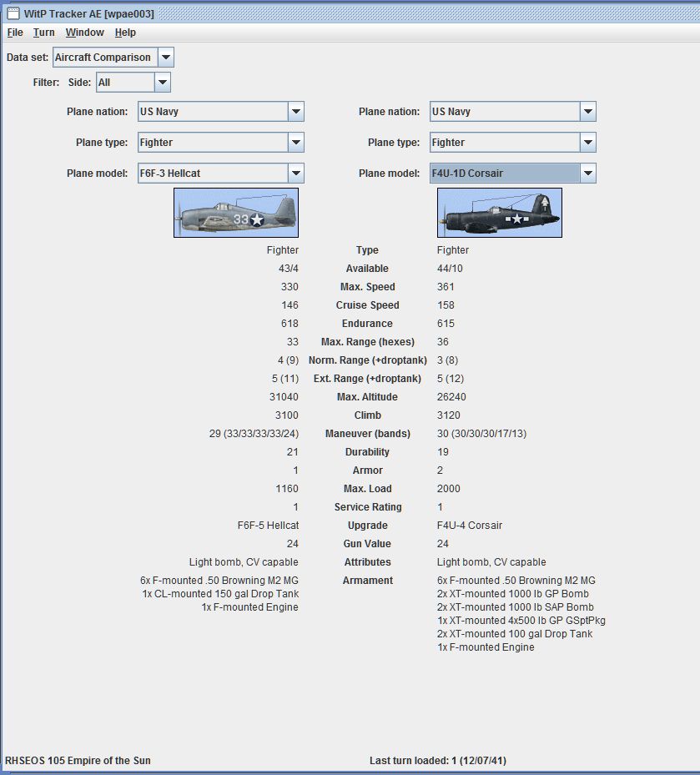Click RHSEOS 105 Empire of the Sun status

pyautogui.click(x=78, y=760)
